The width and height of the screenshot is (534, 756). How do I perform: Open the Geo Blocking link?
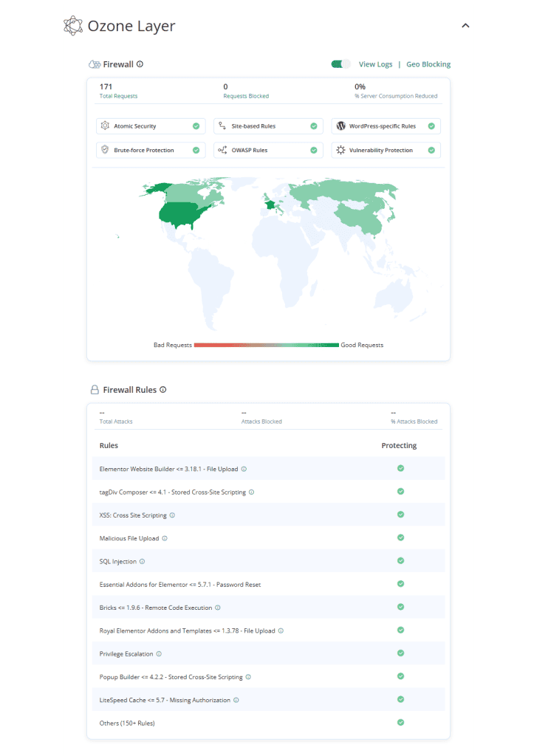[x=428, y=64]
